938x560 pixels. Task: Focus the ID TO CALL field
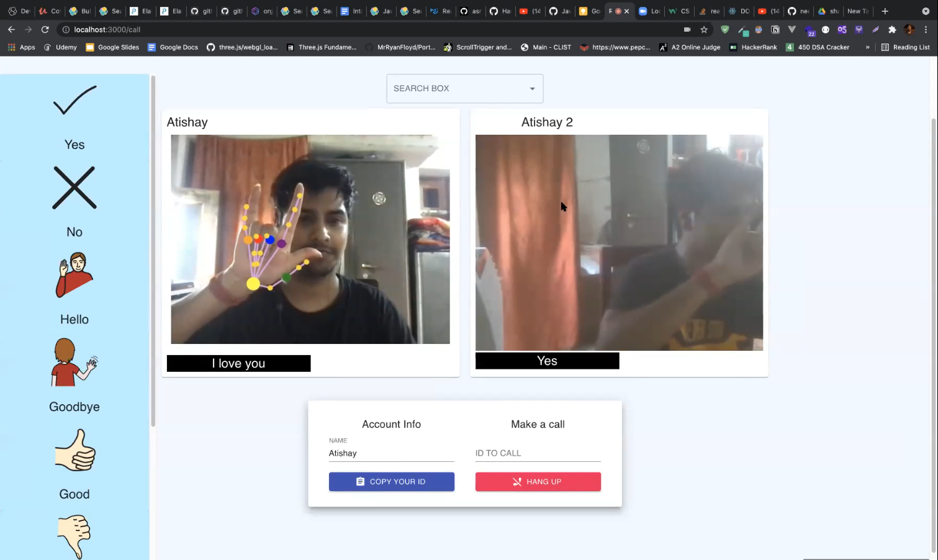538,453
